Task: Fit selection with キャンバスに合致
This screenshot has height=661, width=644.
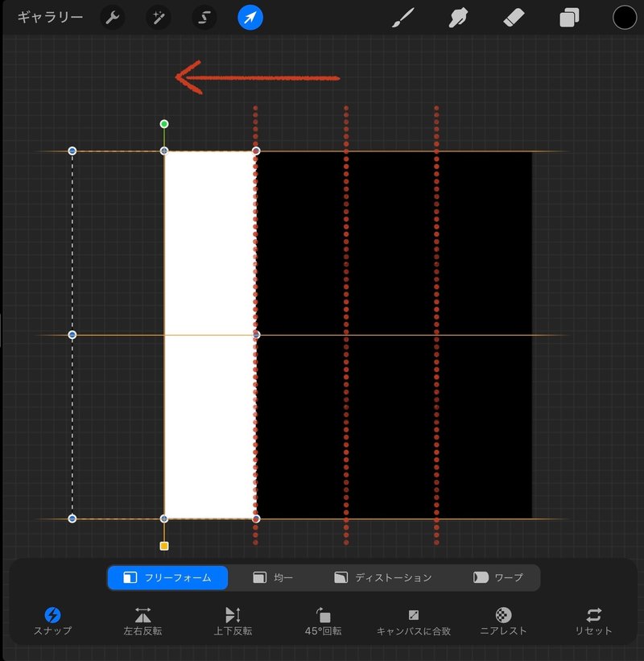Action: click(414, 621)
